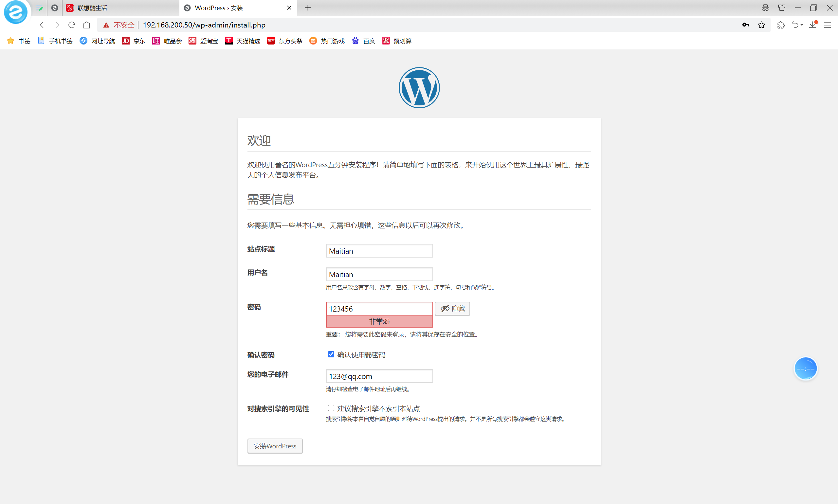Image resolution: width=838 pixels, height=504 pixels.
Task: Open the 书签 bookmarks folder
Action: coord(19,41)
